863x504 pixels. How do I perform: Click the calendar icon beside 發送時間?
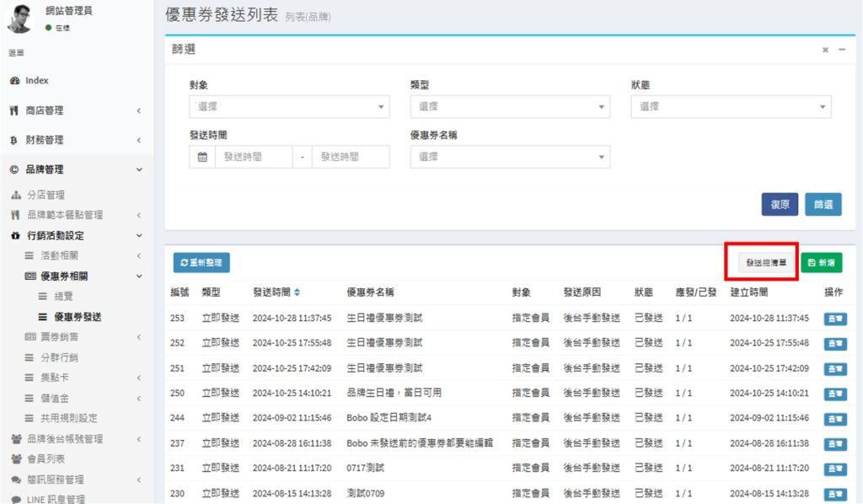tap(202, 157)
